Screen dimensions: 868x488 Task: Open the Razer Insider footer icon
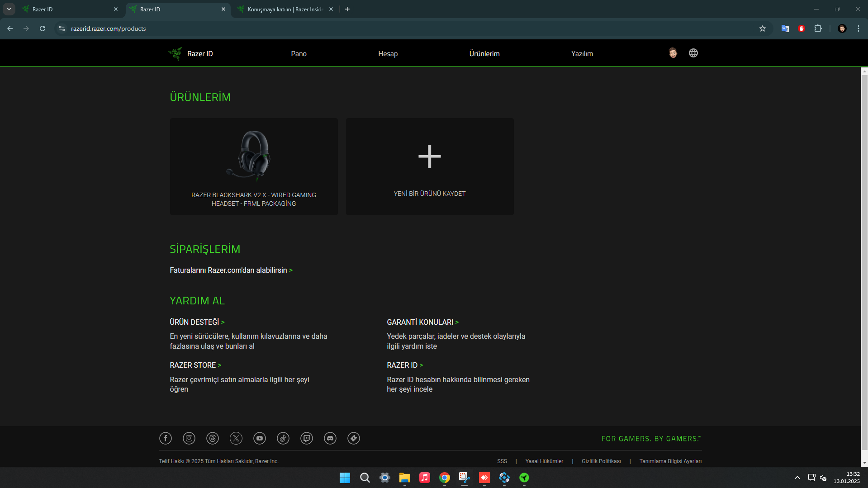[x=354, y=438]
